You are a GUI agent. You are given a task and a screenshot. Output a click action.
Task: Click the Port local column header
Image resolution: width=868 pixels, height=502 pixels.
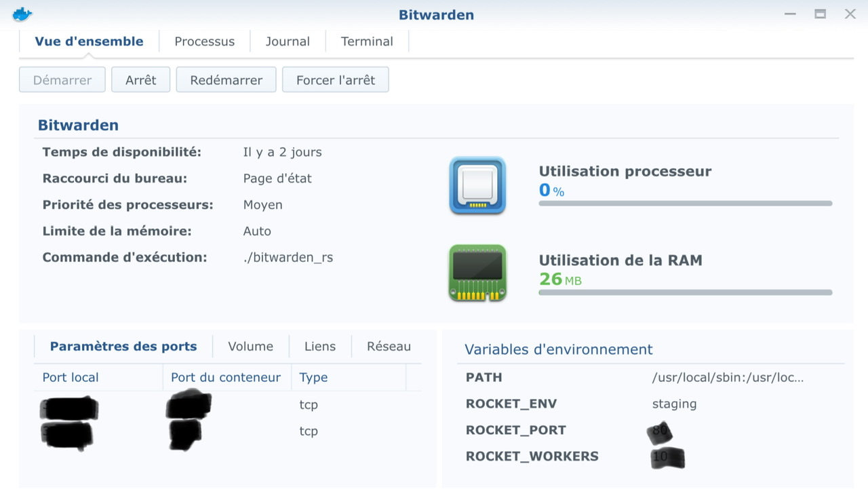(98, 377)
